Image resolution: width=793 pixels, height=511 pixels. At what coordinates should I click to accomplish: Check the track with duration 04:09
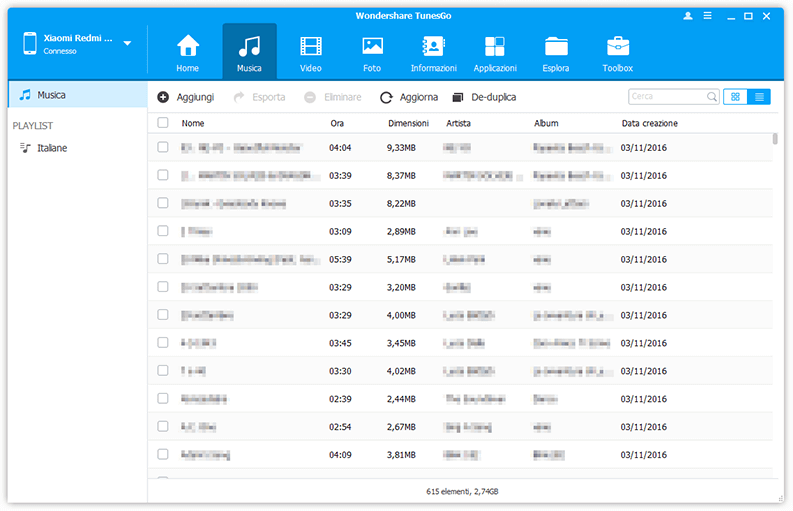point(163,454)
